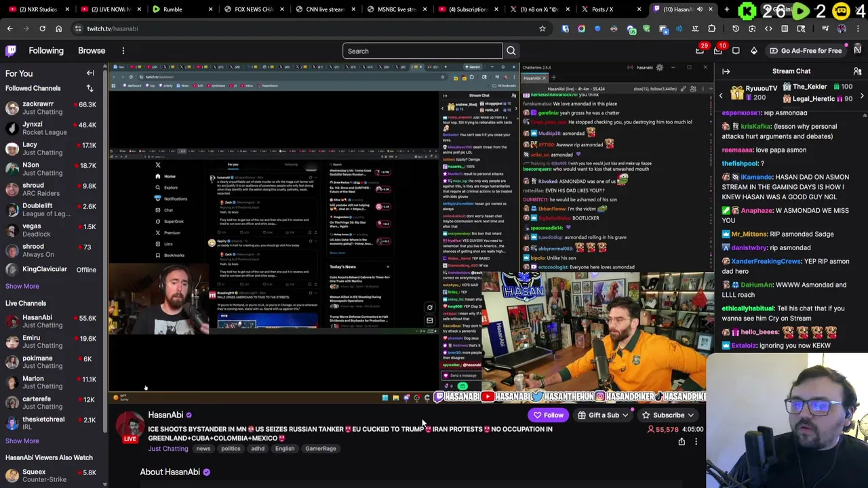Share the HasanAbi stream
Image resolution: width=868 pixels, height=488 pixels.
pyautogui.click(x=682, y=442)
